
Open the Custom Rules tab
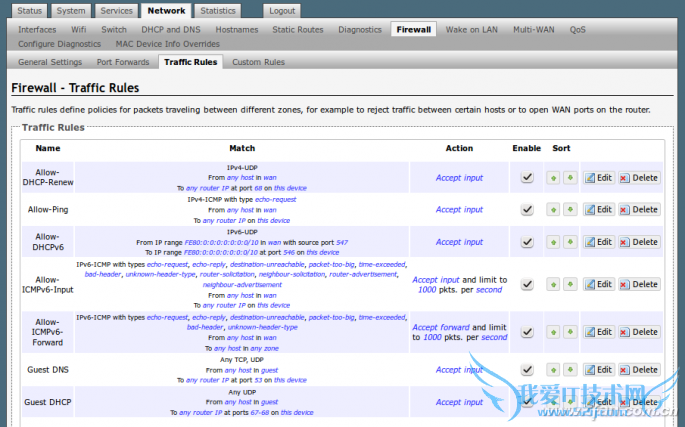pos(259,62)
